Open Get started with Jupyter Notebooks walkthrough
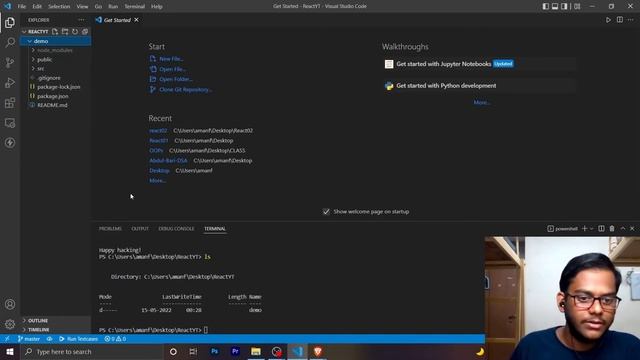 (480, 64)
